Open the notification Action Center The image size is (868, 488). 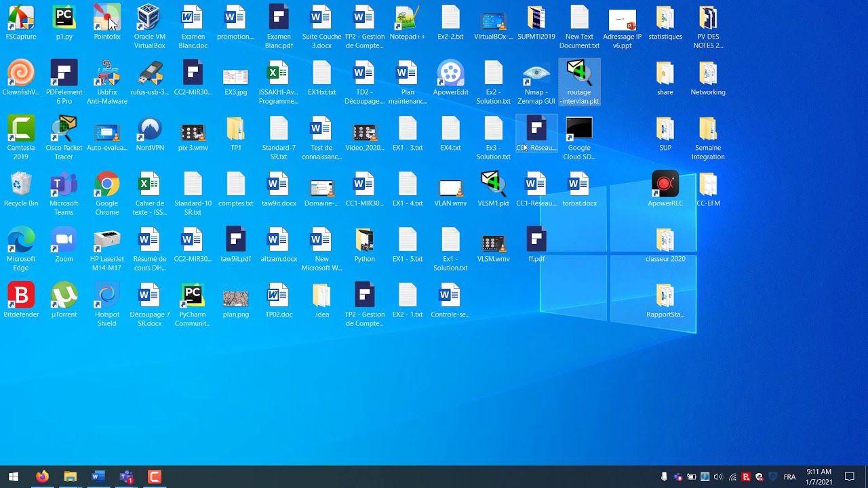click(849, 476)
